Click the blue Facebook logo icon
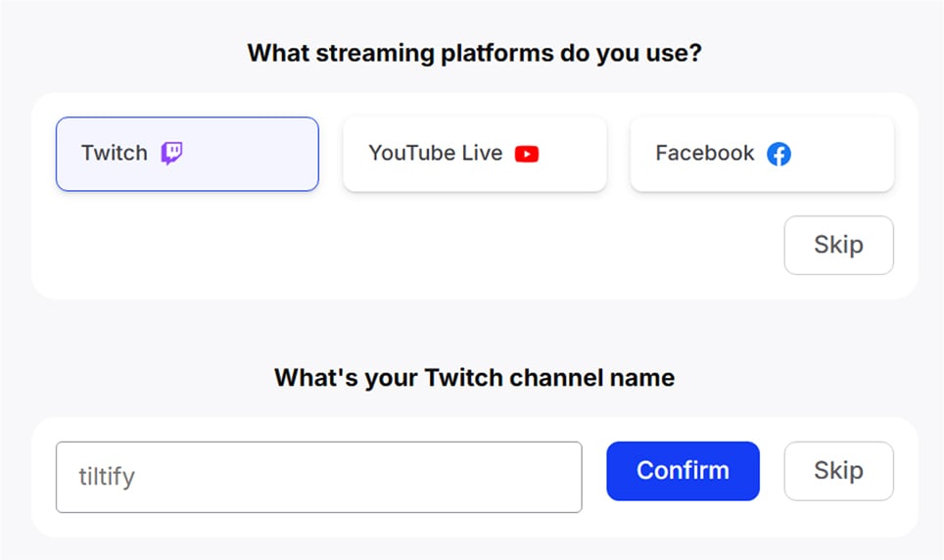944x560 pixels. 779,154
